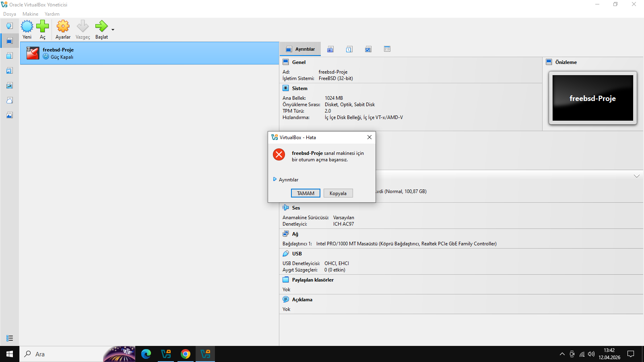Select the Machines tool in the sidebar
Image resolution: width=644 pixels, height=362 pixels.
(10, 41)
